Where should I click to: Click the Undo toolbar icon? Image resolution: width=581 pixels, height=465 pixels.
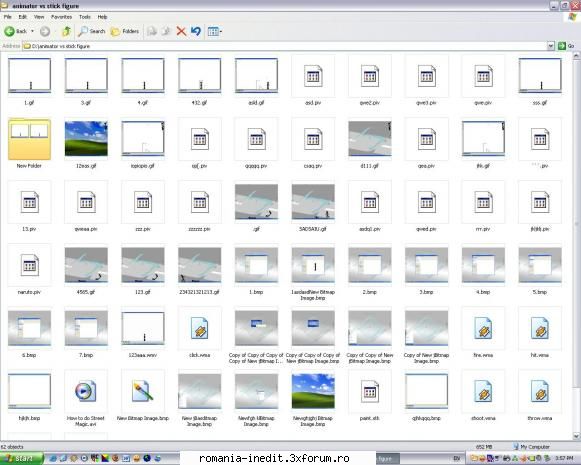coord(196,31)
